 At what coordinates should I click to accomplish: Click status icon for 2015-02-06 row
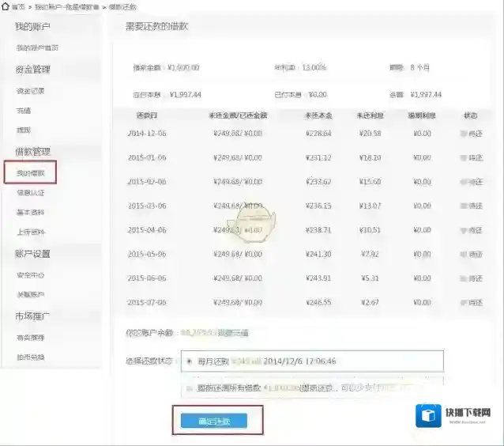coord(464,182)
